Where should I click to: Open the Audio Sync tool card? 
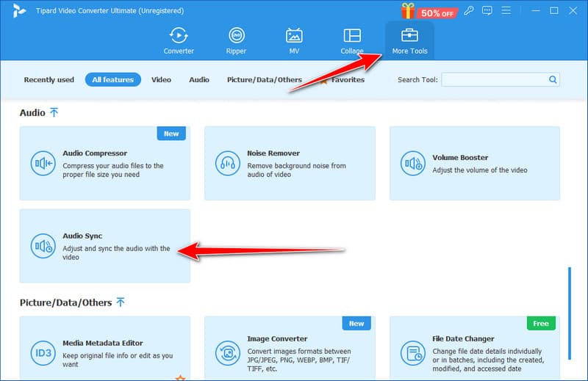104,246
